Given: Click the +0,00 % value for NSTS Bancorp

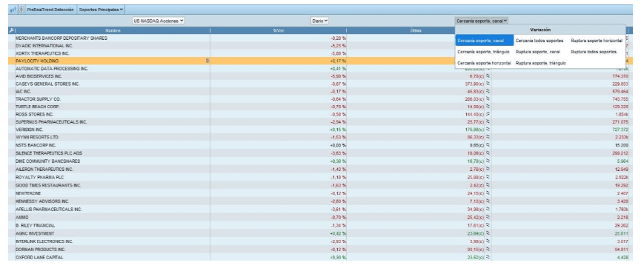Looking at the screenshot, I should pyautogui.click(x=338, y=145).
